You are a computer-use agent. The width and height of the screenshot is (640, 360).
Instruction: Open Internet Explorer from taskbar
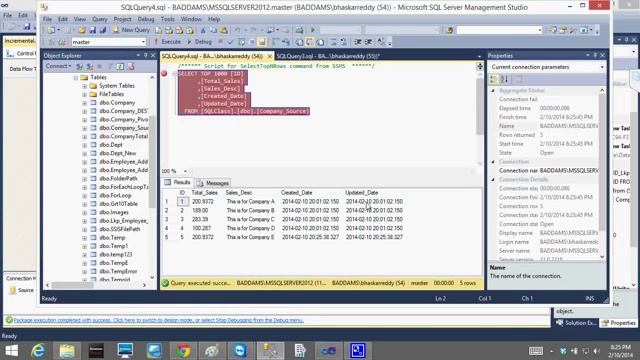coord(38,351)
